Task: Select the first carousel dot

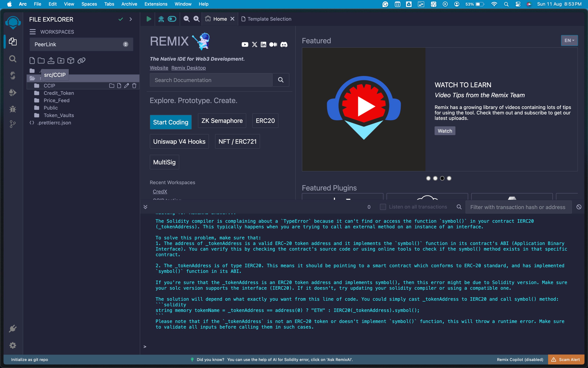Action: (x=428, y=178)
